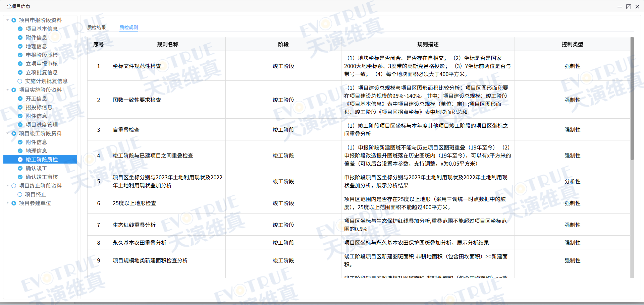Viewport: 644px width, 305px height.
Task: Click the checkmark icon next to 确认竣工
Action: pos(20,168)
